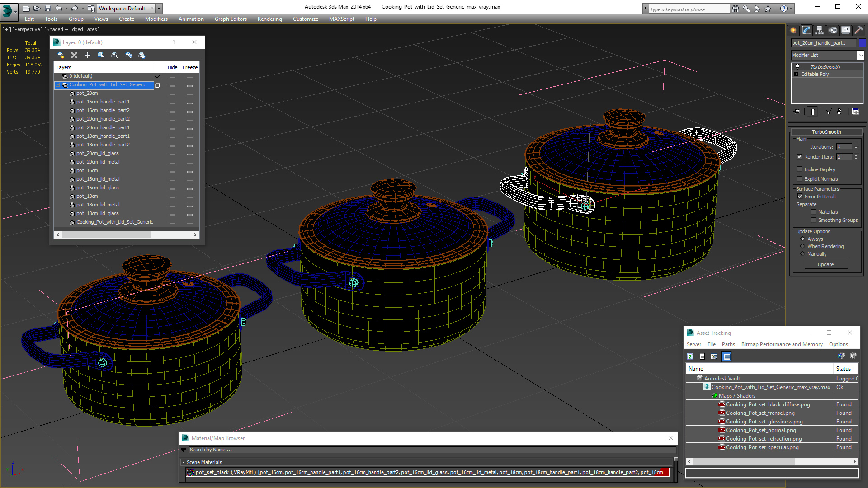Expand the Editable Poly plus sign in the stack
The image size is (868, 488).
(x=796, y=74)
